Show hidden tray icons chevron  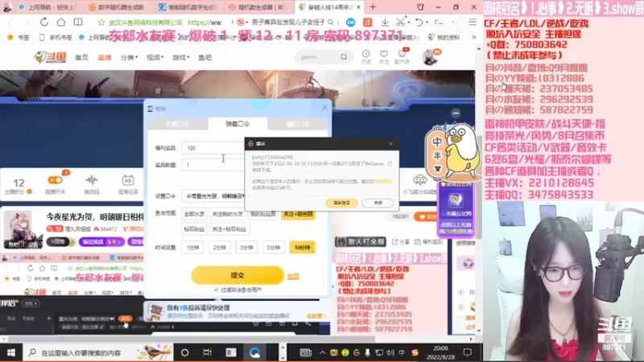[323, 352]
